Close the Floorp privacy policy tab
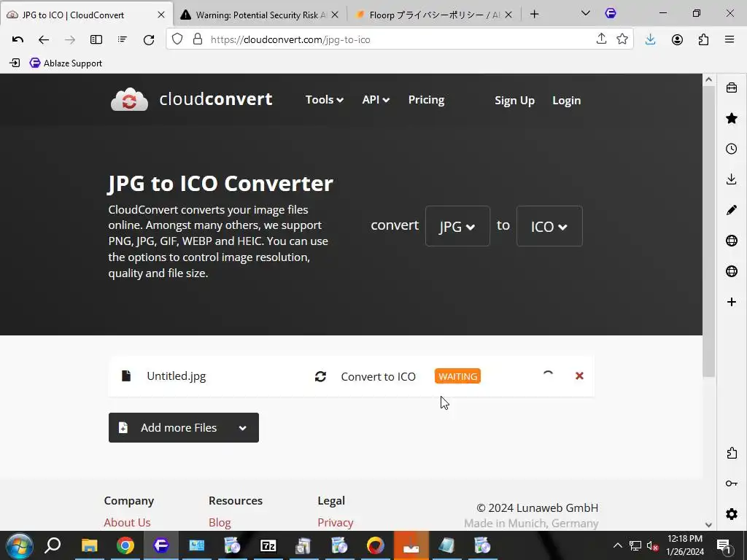 (x=508, y=15)
